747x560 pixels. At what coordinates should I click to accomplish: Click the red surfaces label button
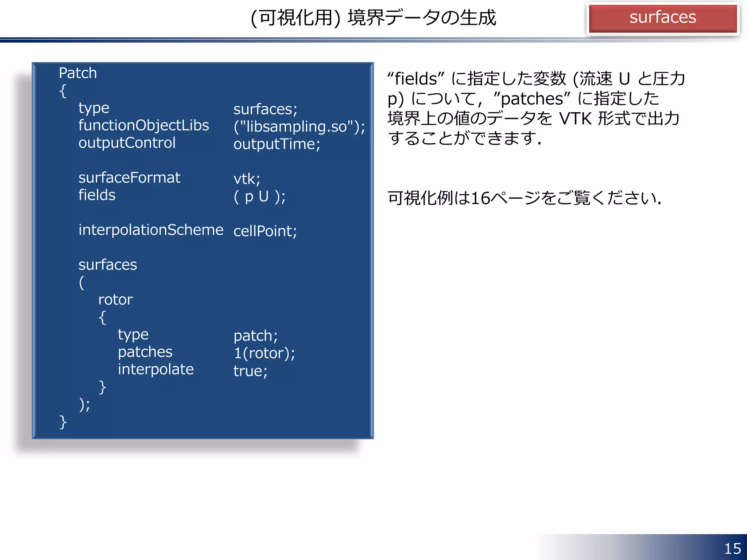tap(662, 18)
